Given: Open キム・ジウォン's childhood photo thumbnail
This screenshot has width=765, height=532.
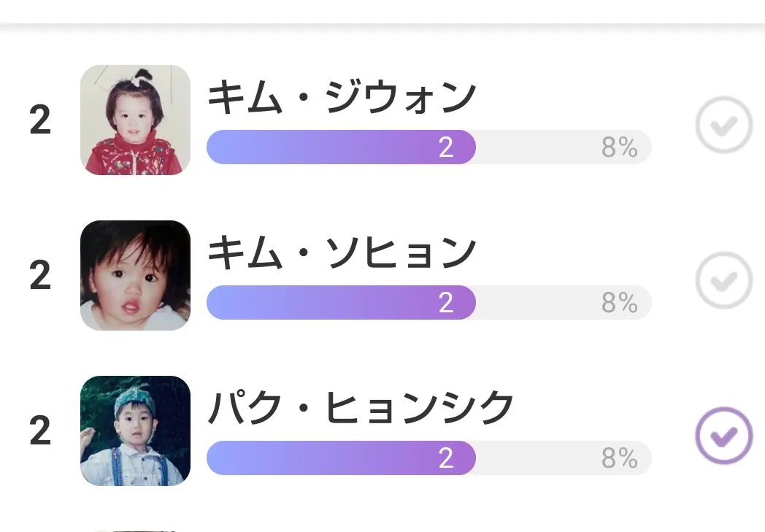Looking at the screenshot, I should (x=135, y=120).
